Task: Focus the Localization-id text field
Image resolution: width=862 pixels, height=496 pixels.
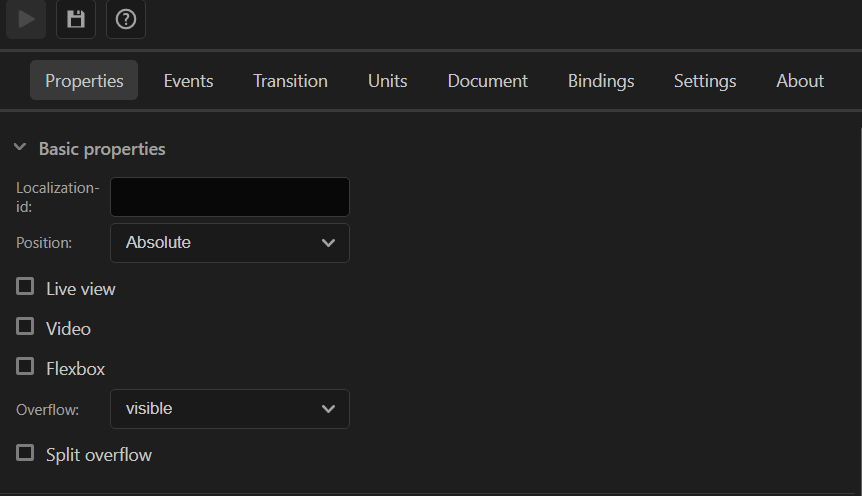Action: [230, 197]
